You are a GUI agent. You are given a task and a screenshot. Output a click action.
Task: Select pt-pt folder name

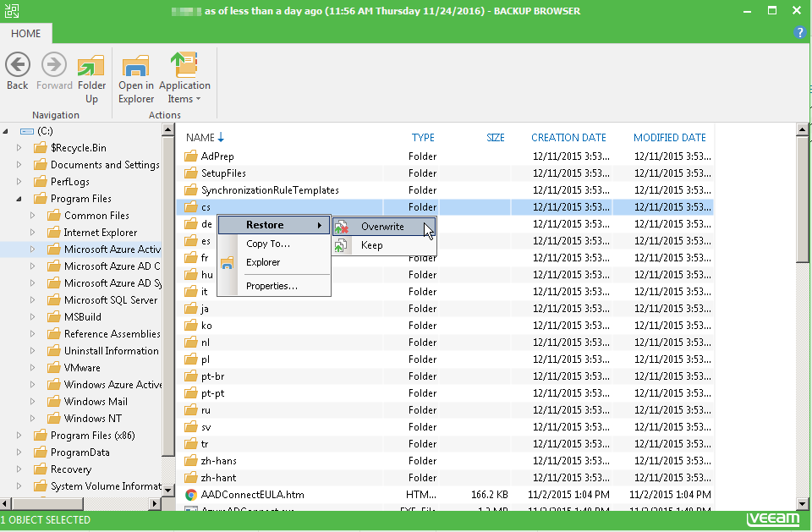[x=212, y=393]
